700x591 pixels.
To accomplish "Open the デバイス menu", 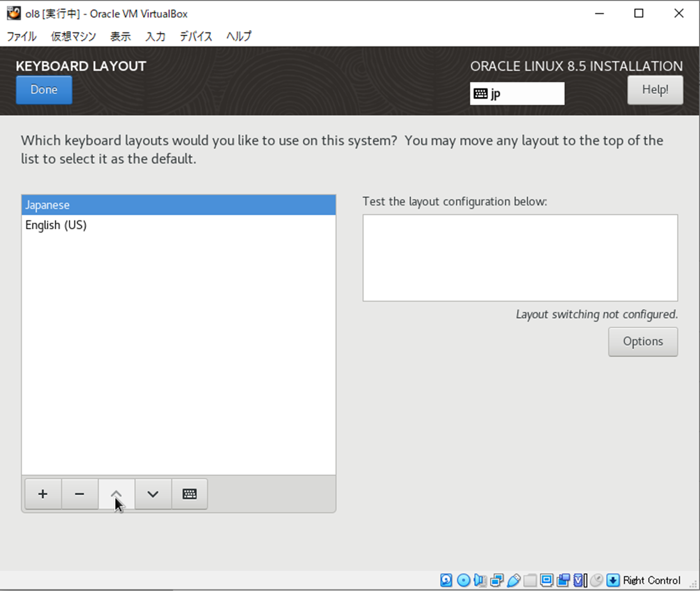I will 196,36.
